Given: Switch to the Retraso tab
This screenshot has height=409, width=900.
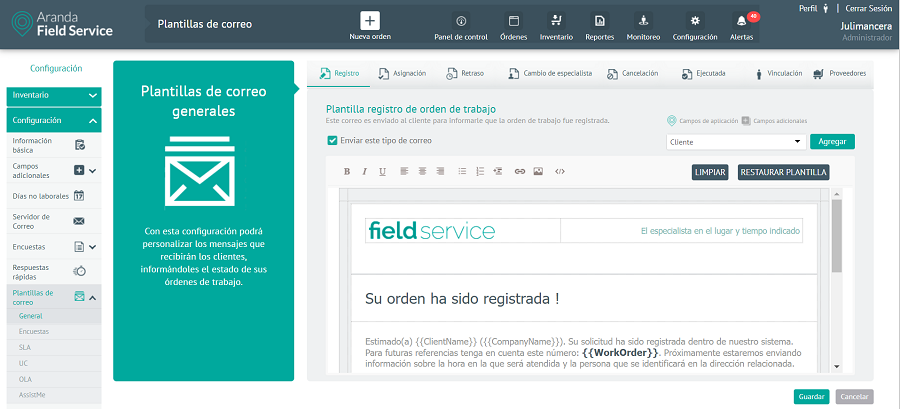Looking at the screenshot, I should click(464, 73).
